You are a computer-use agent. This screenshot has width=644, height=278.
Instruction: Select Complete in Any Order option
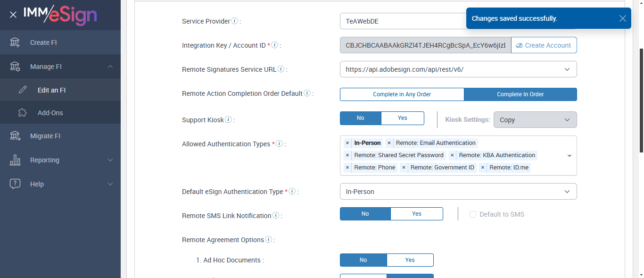point(402,94)
